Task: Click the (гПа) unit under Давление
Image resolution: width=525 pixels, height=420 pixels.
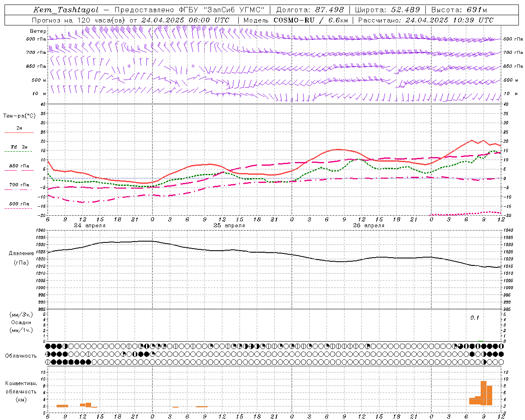Action: tap(21, 263)
